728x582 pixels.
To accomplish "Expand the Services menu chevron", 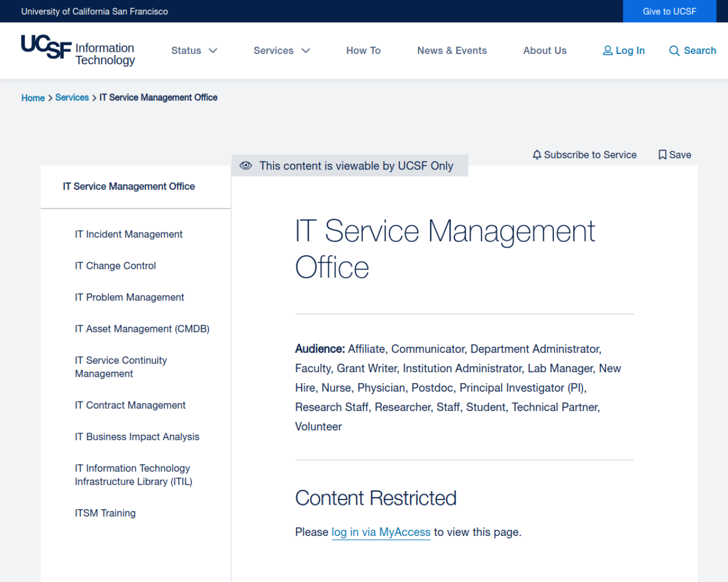I will 306,51.
